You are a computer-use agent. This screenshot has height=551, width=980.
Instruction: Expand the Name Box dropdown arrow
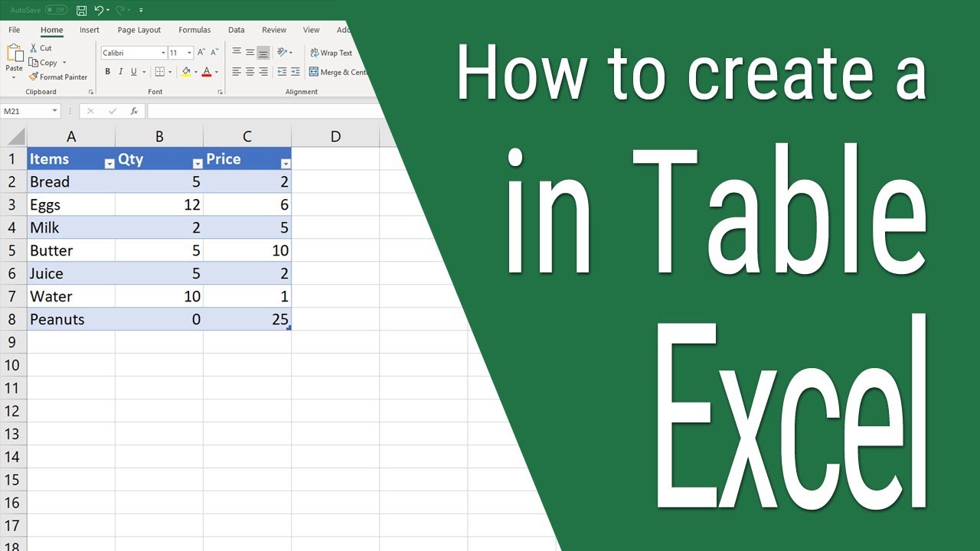54,111
